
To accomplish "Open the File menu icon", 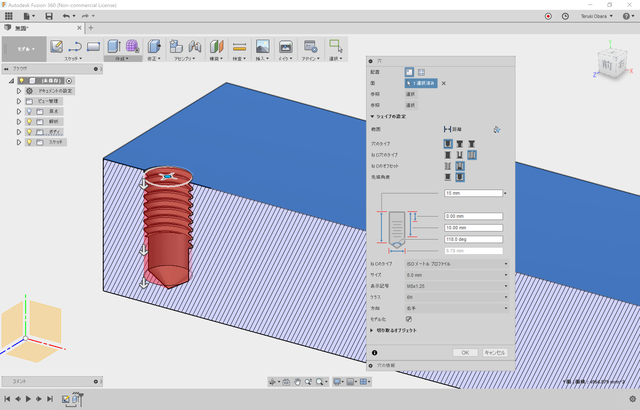I will pos(29,16).
